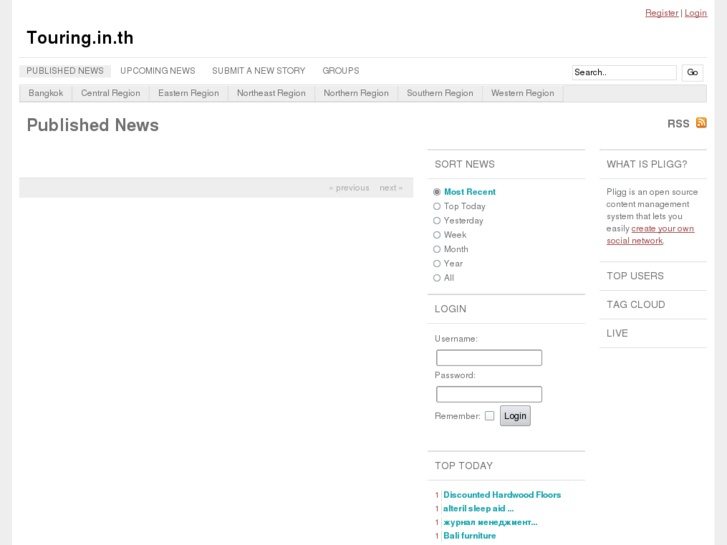
Task: Open the Northeast Region category
Action: [271, 93]
